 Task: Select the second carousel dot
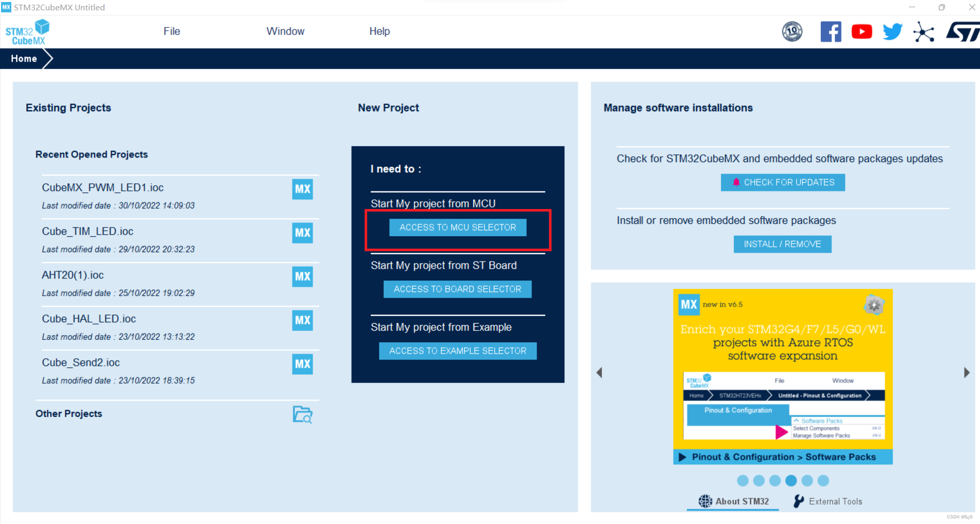(759, 481)
